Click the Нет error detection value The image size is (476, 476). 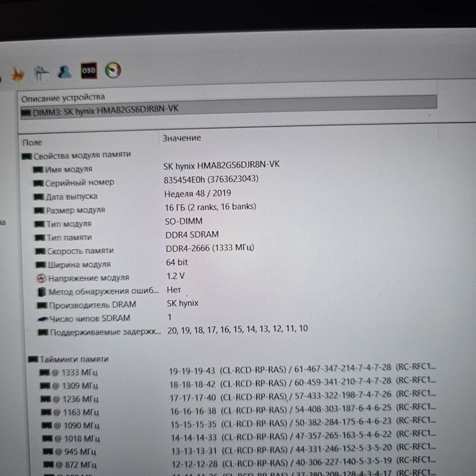[174, 290]
